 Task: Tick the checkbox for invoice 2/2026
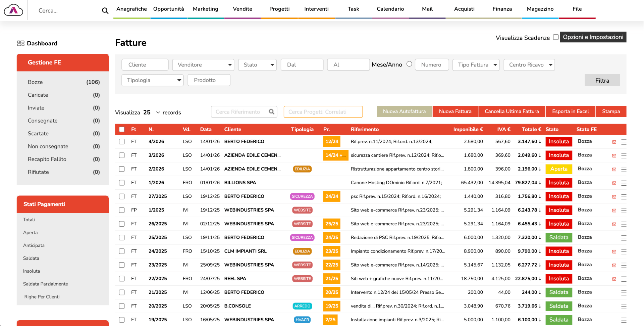click(122, 169)
